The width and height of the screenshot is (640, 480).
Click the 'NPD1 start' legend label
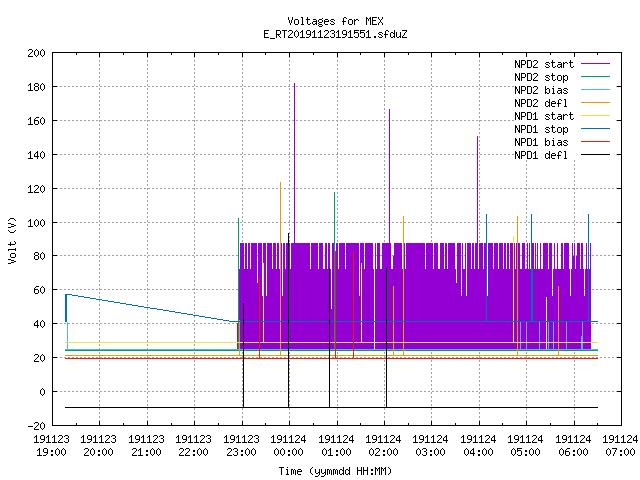pos(544,116)
